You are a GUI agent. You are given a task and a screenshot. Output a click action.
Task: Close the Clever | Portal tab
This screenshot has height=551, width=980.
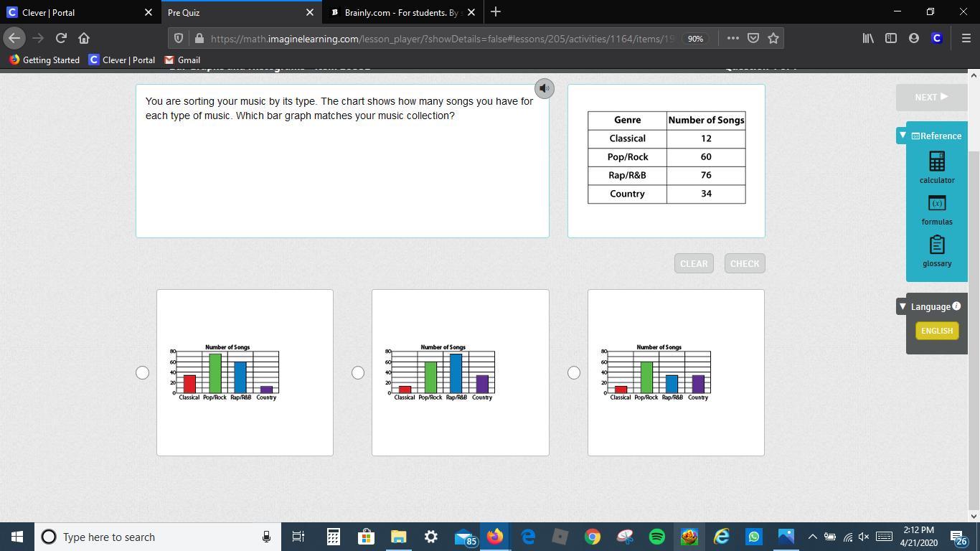(x=149, y=12)
